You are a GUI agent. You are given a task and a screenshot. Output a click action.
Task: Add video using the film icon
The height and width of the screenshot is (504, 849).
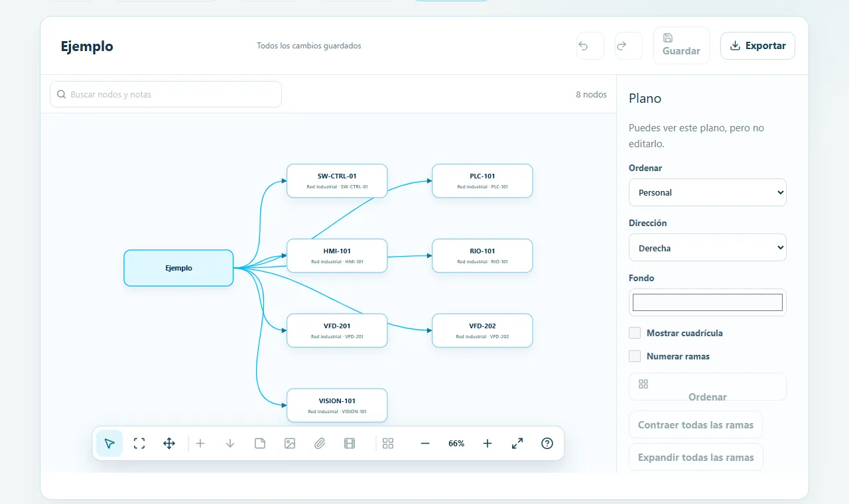tap(350, 444)
